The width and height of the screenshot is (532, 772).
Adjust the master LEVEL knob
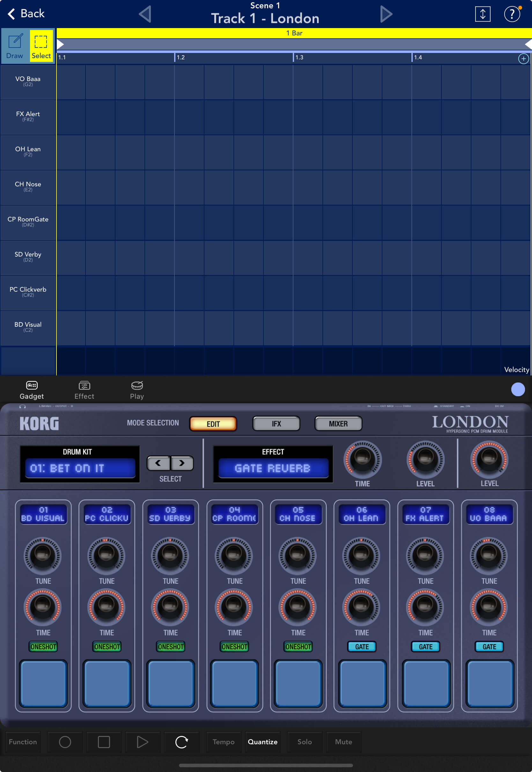pyautogui.click(x=489, y=460)
